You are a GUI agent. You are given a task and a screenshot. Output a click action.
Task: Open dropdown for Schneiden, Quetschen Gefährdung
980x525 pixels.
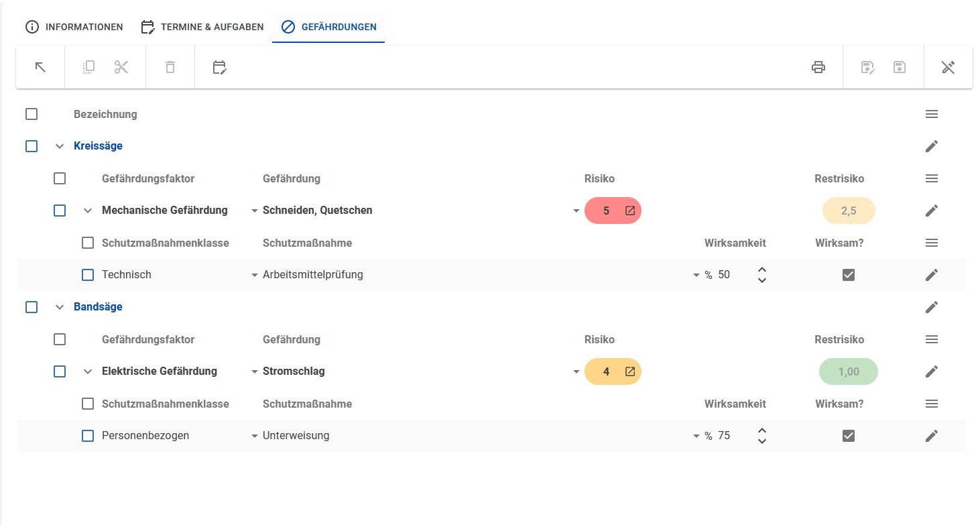(255, 211)
